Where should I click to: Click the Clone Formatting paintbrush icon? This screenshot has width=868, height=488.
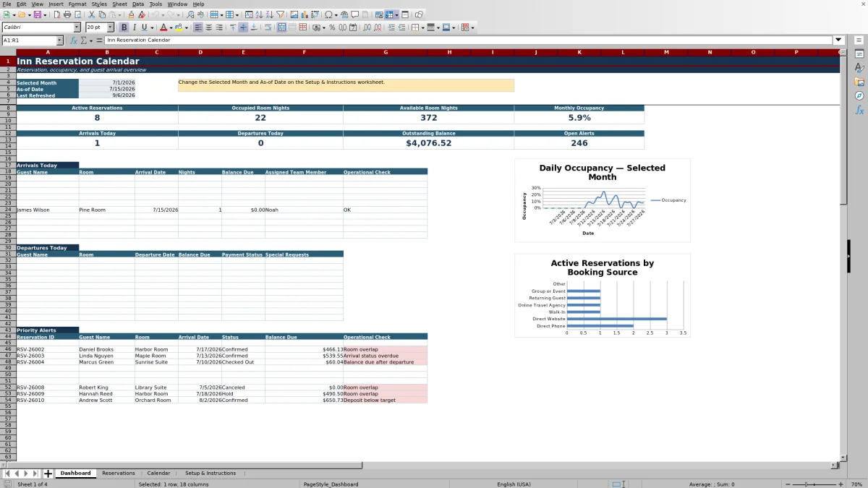(x=131, y=14)
